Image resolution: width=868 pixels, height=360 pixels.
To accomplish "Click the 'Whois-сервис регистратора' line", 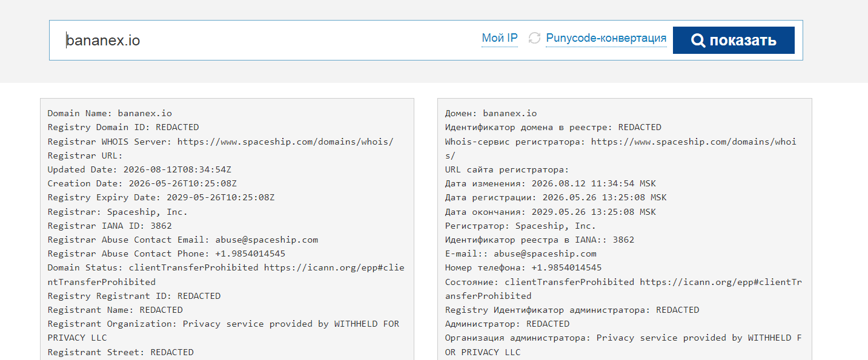I will (621, 148).
